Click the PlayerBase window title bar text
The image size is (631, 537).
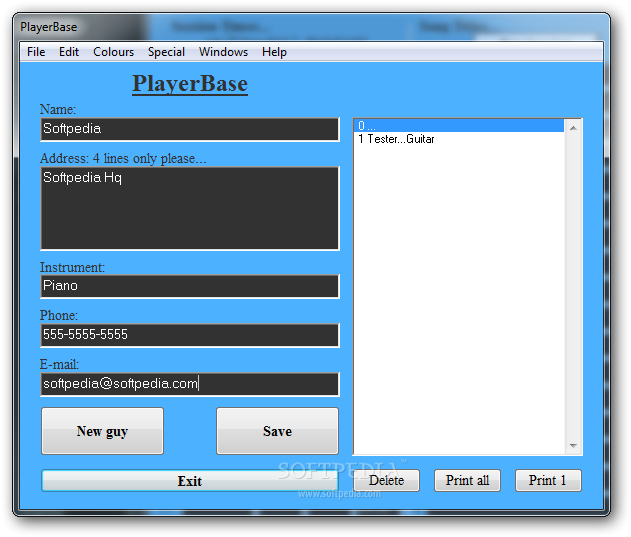(48, 27)
